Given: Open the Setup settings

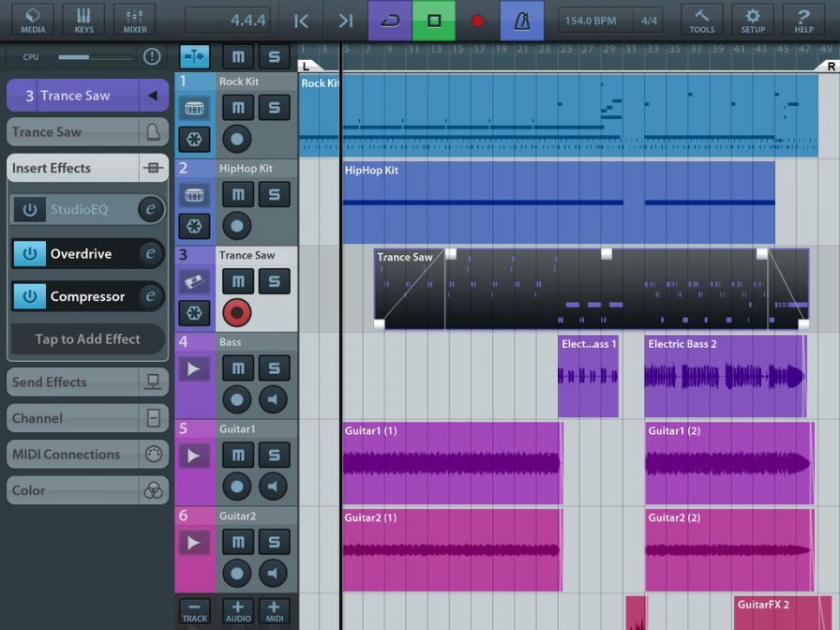Looking at the screenshot, I should [x=753, y=20].
